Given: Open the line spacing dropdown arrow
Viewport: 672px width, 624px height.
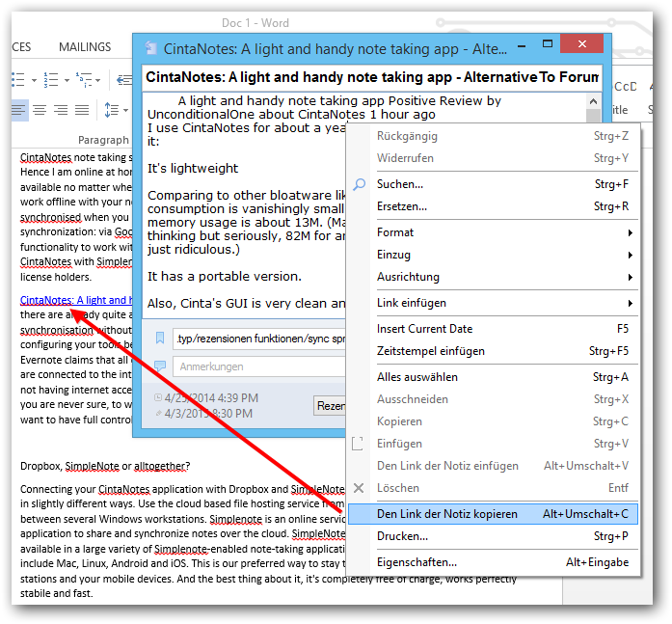Looking at the screenshot, I should tap(125, 111).
